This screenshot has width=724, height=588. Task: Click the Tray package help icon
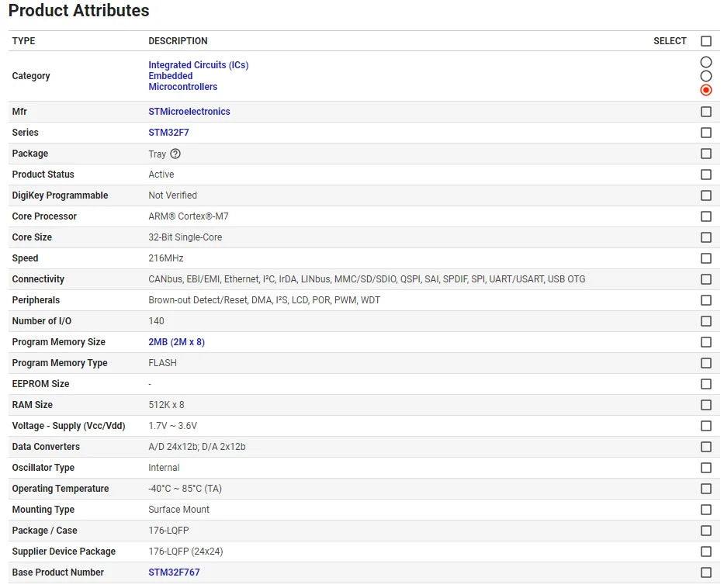click(x=175, y=154)
